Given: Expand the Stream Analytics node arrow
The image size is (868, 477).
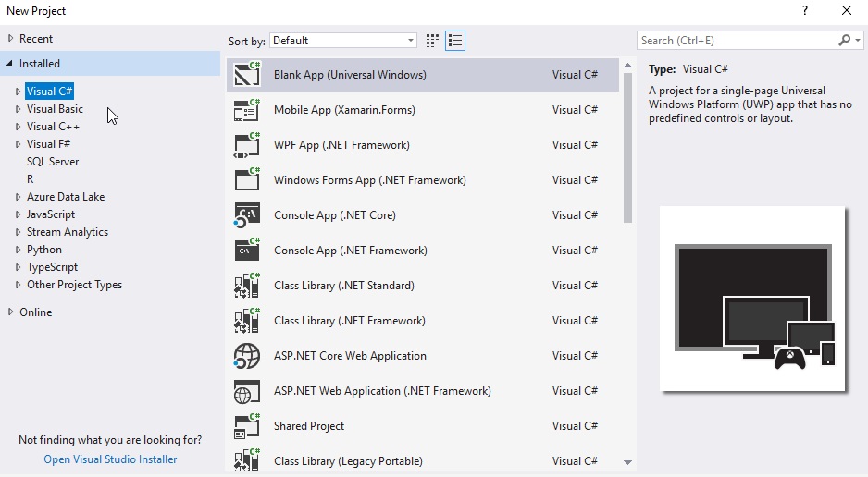Looking at the screenshot, I should (x=18, y=232).
